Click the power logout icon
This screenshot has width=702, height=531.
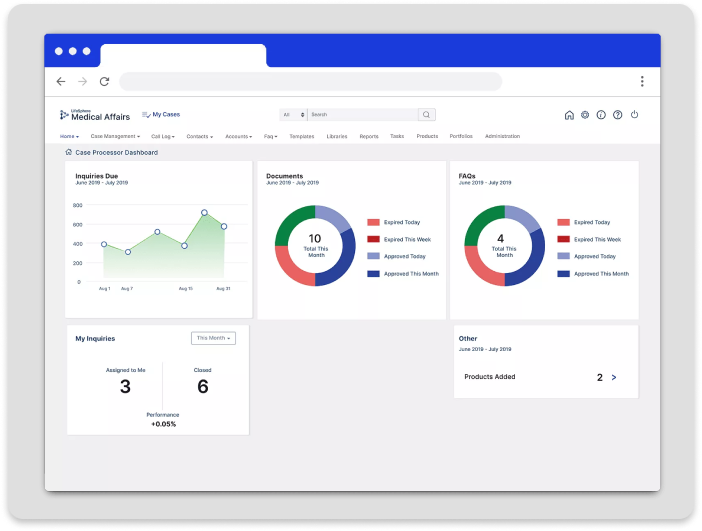(x=634, y=115)
